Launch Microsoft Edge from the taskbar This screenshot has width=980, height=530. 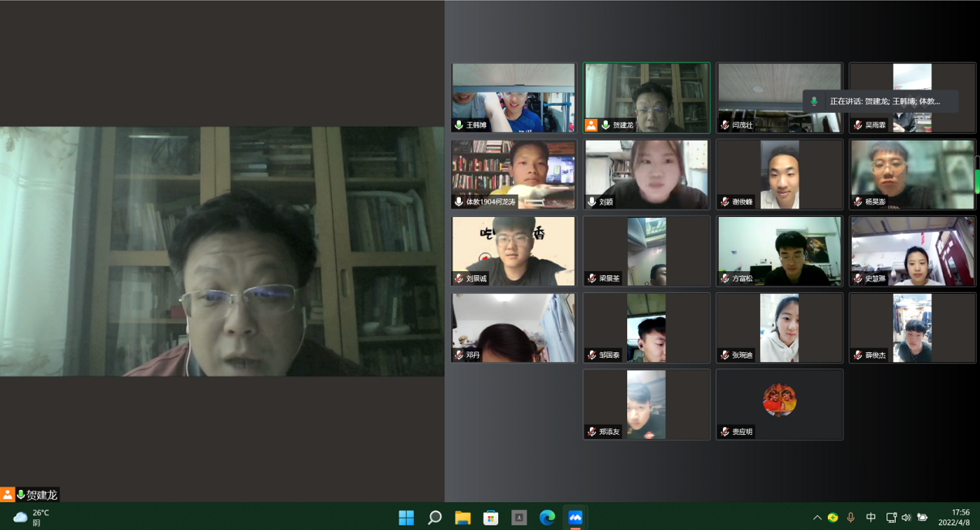pos(547,518)
